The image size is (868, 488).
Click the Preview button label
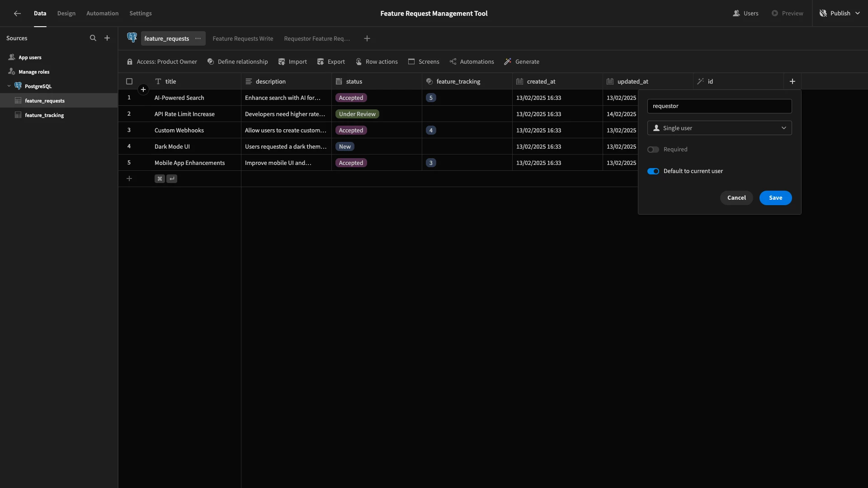(793, 14)
